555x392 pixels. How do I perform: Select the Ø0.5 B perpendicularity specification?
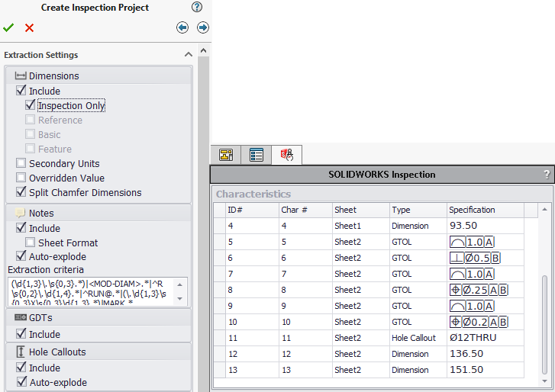coord(486,258)
